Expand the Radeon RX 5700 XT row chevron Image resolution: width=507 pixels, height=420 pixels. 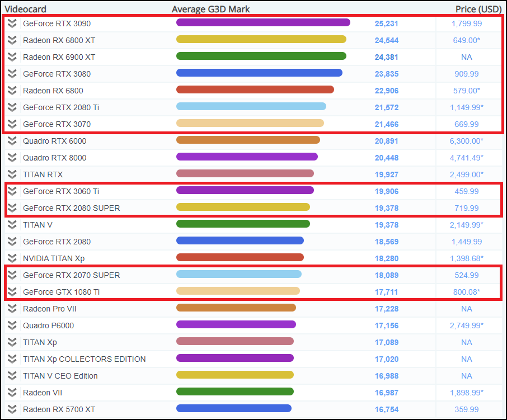[12, 410]
